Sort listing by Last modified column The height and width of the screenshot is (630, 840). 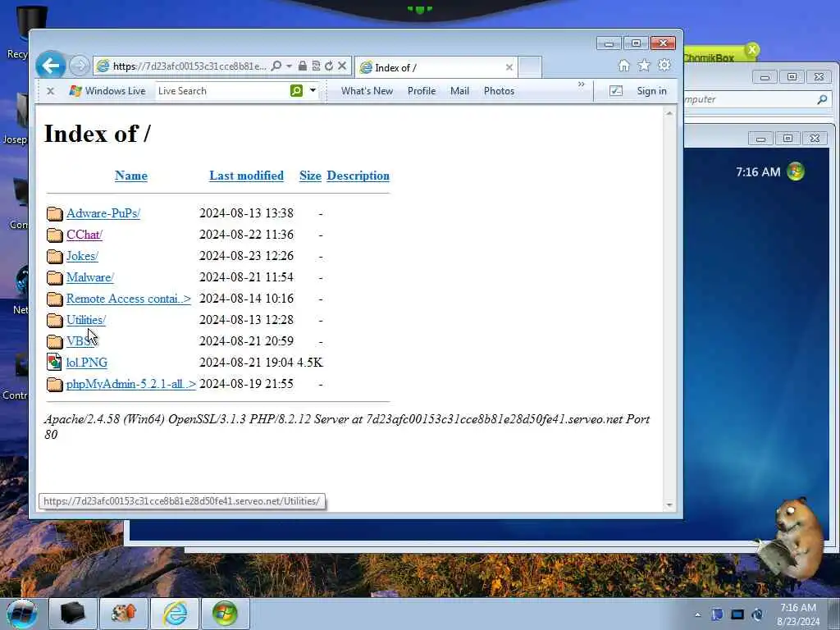pyautogui.click(x=246, y=176)
